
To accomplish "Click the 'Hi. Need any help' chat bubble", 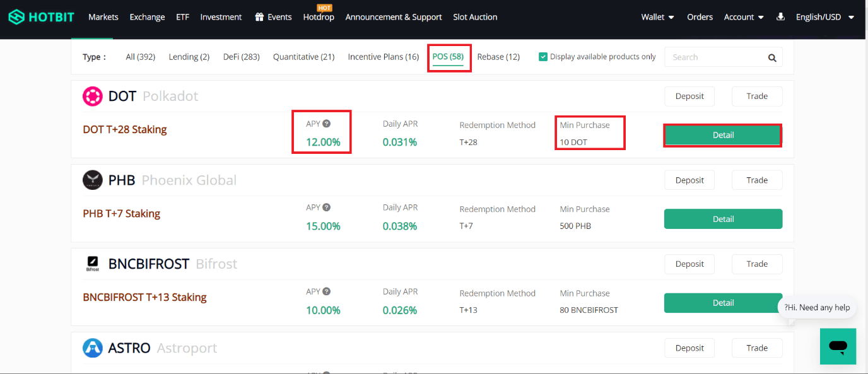I will (817, 307).
